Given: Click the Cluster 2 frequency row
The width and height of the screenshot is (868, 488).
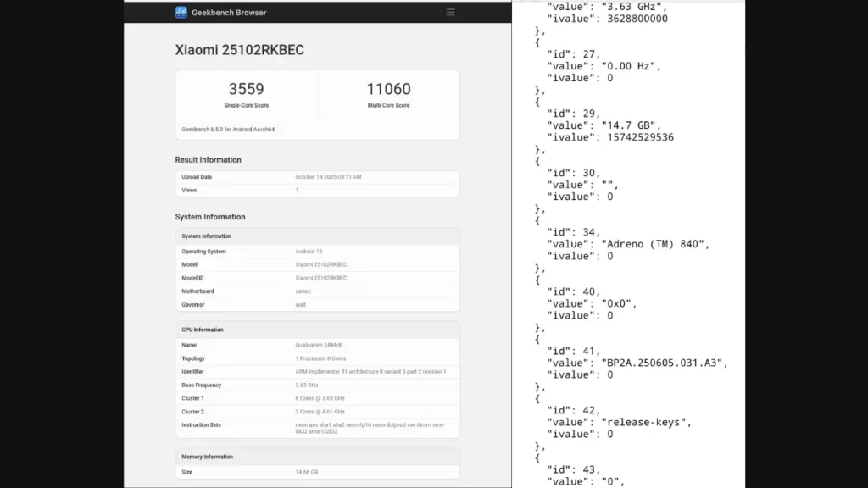Looking at the screenshot, I should coord(317,412).
